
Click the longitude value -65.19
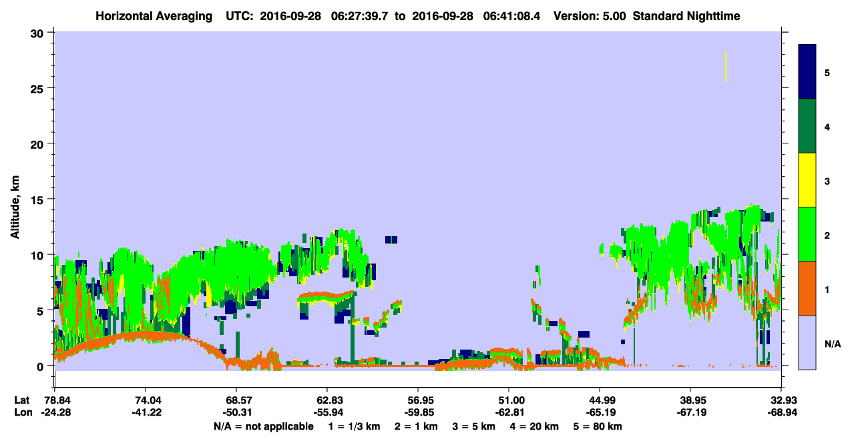600,413
